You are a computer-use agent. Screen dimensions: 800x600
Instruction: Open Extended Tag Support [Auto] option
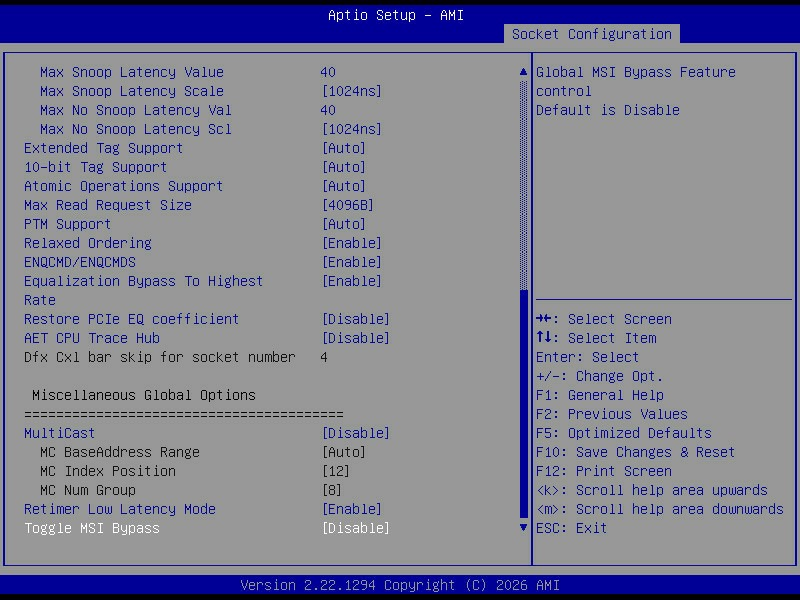344,148
